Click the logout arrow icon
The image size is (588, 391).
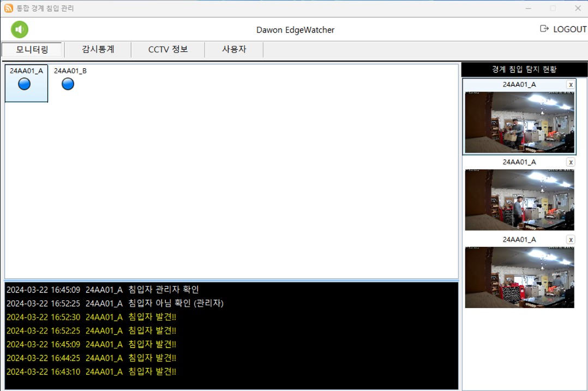pos(544,29)
